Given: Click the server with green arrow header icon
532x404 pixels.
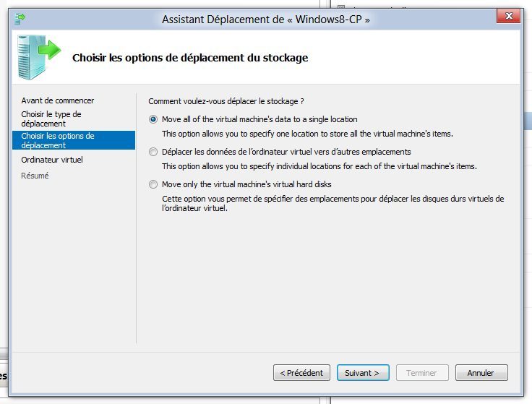Looking at the screenshot, I should [x=39, y=57].
